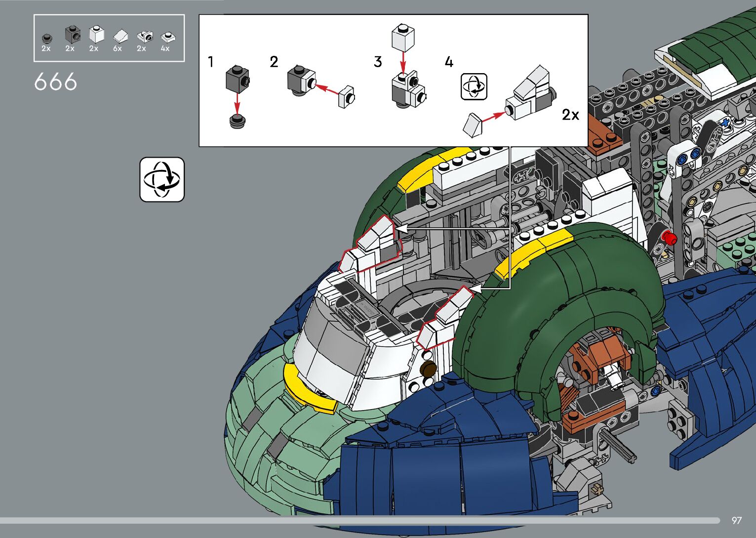Screen dimensions: 756x538
Task: Click the page progress bar at bottom
Action: click(359, 520)
